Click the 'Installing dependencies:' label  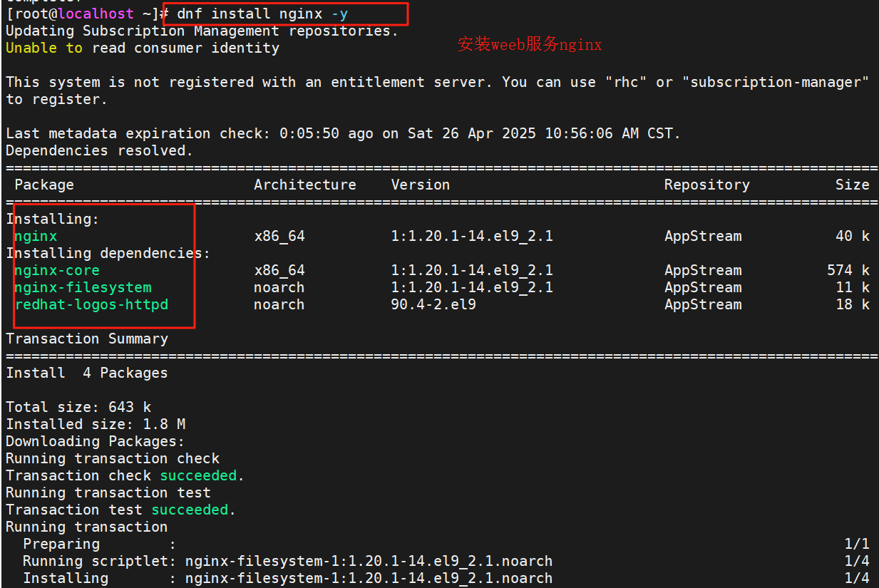[108, 253]
